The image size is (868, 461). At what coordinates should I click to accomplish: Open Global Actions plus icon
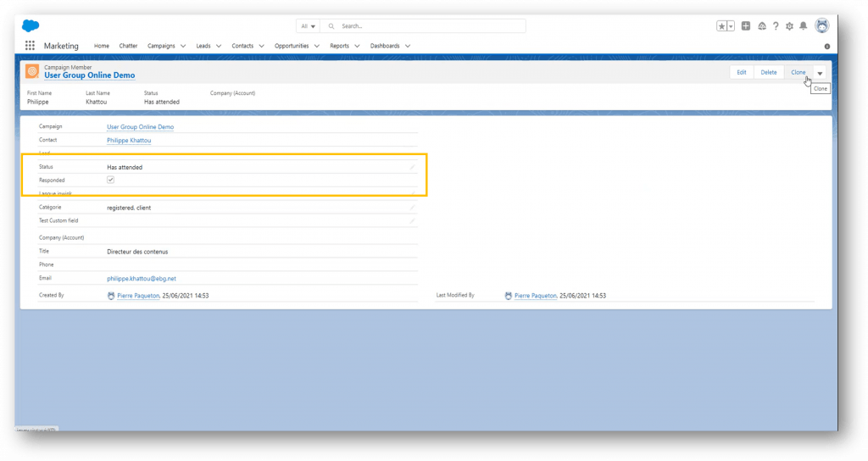[746, 26]
